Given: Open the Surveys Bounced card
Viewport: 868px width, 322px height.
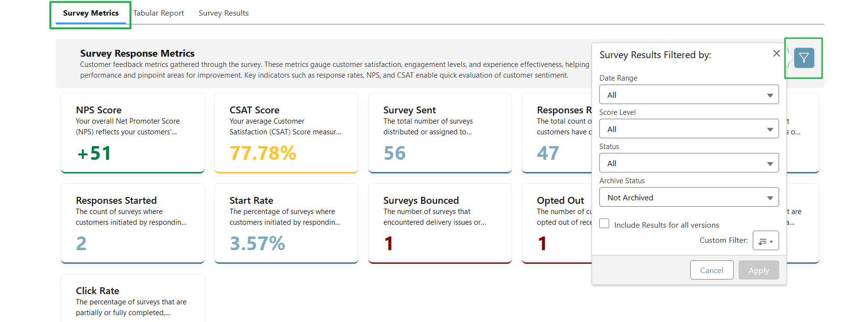Looking at the screenshot, I should 440,223.
